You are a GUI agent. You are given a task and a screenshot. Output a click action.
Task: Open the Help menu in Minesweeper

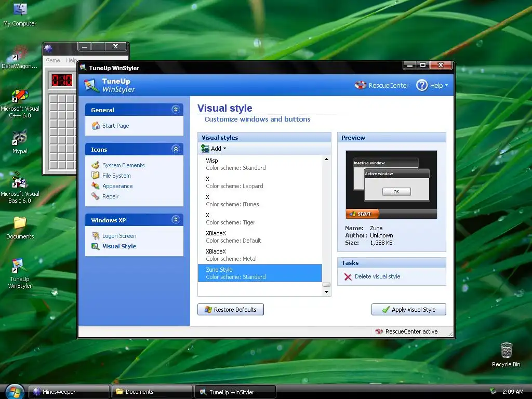(x=71, y=60)
